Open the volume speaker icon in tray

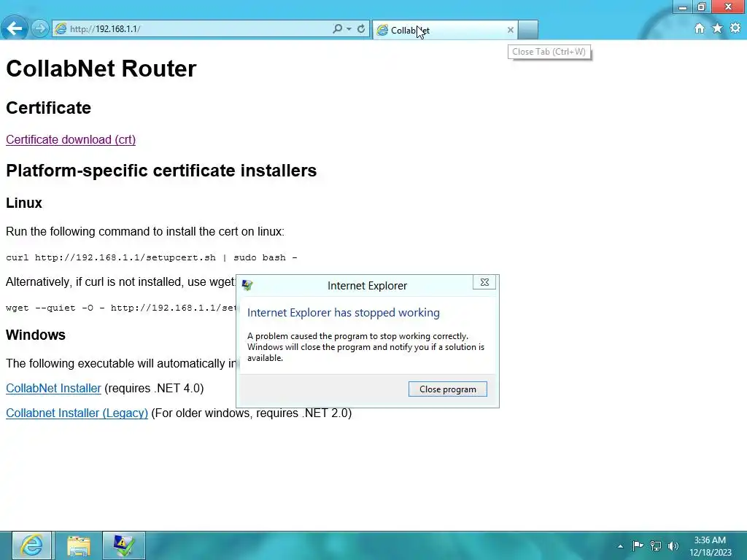(x=673, y=545)
